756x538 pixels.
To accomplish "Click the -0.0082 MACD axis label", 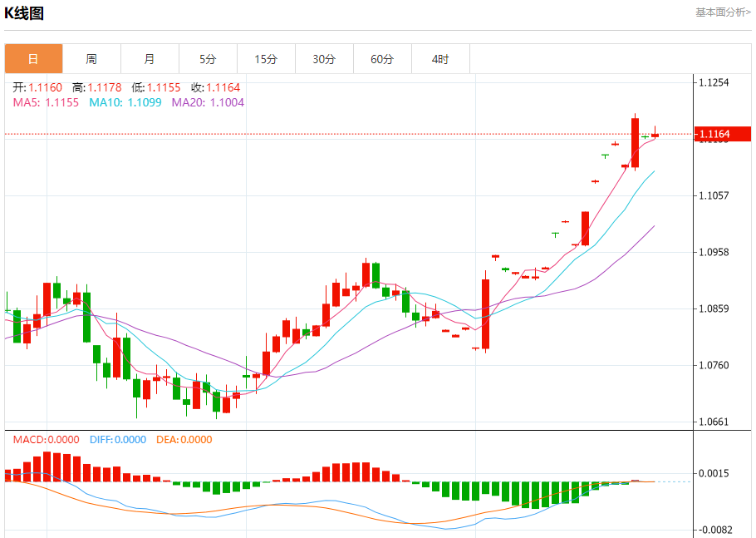I will pyautogui.click(x=715, y=530).
